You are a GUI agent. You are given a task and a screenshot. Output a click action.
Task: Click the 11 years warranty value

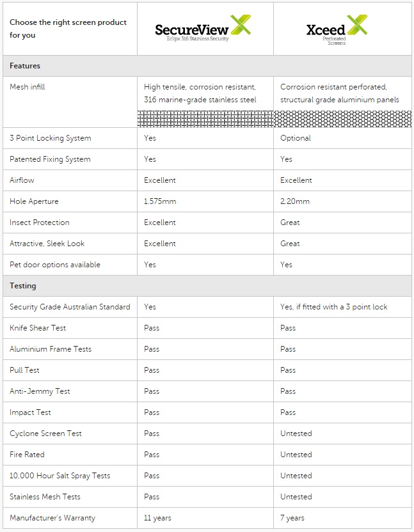[x=157, y=518]
